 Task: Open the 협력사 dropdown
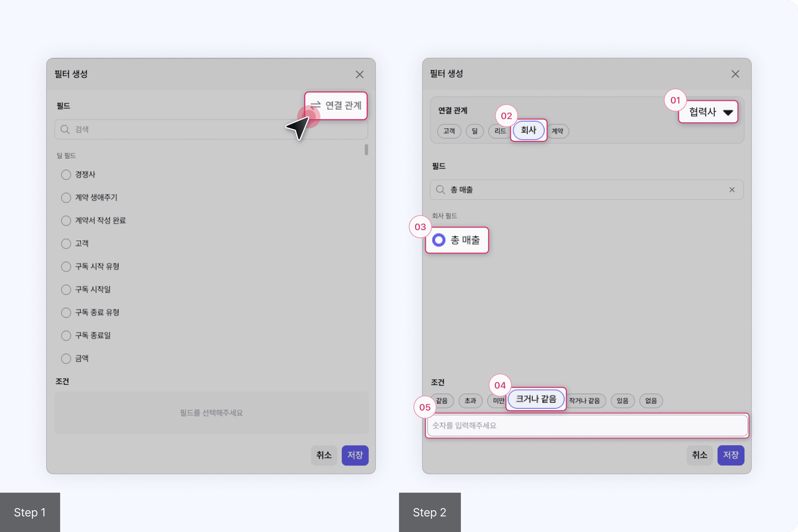[x=708, y=112]
